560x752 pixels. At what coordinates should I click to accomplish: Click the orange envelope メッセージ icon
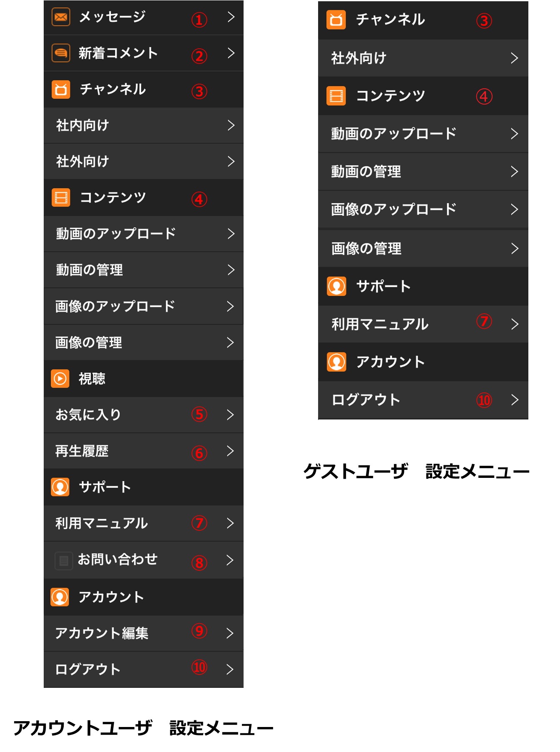[61, 17]
